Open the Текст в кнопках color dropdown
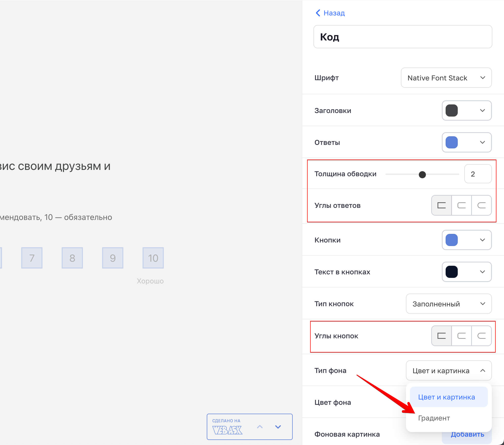The image size is (504, 445). [x=467, y=272]
